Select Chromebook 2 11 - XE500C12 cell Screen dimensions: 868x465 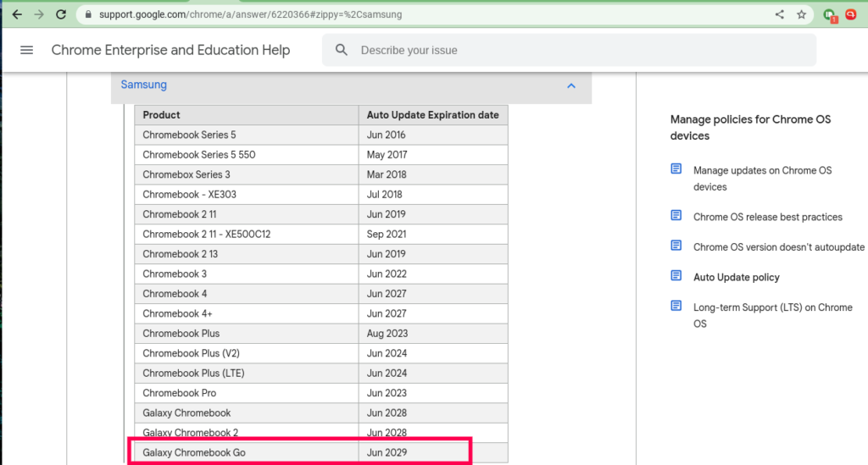point(247,235)
